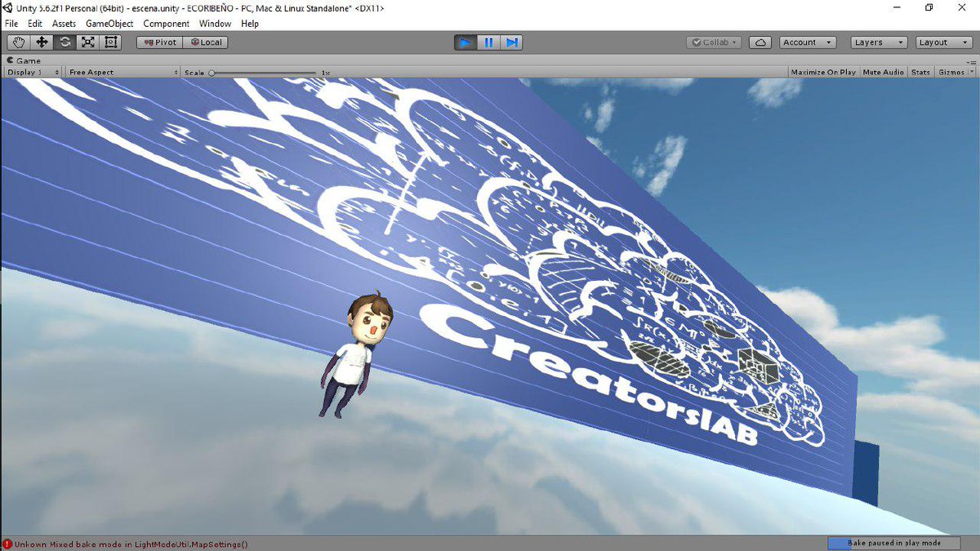The image size is (980, 551).
Task: Open the File menu
Action: (x=11, y=24)
